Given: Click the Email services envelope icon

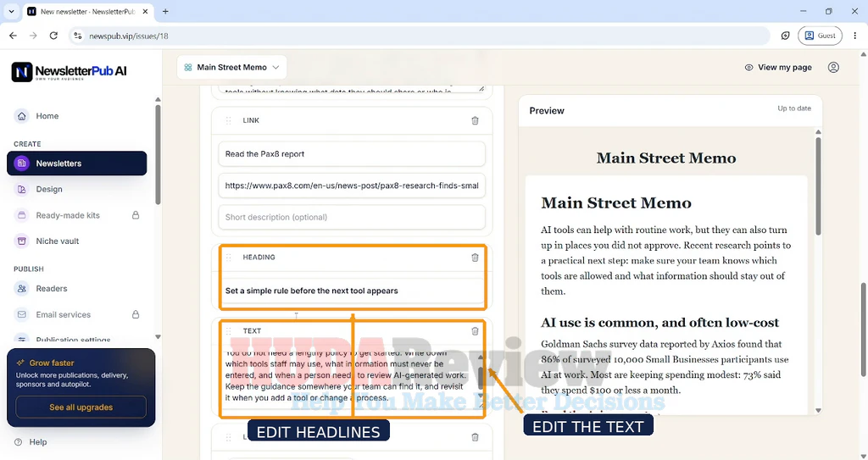Looking at the screenshot, I should 21,314.
